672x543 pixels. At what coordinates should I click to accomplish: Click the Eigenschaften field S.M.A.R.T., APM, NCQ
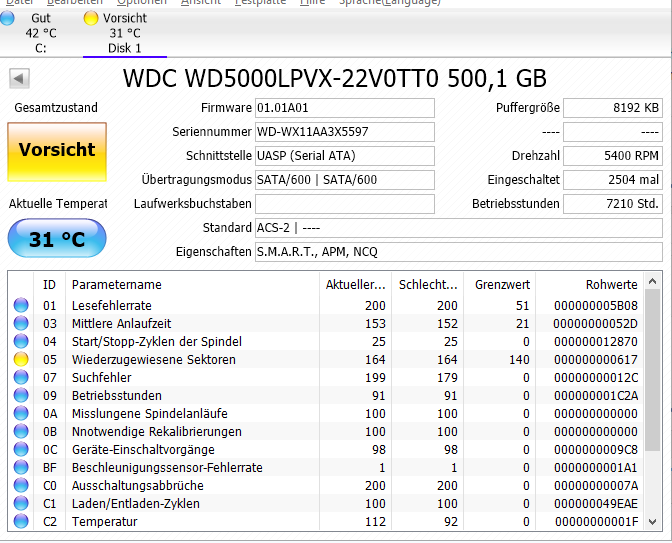[459, 252]
